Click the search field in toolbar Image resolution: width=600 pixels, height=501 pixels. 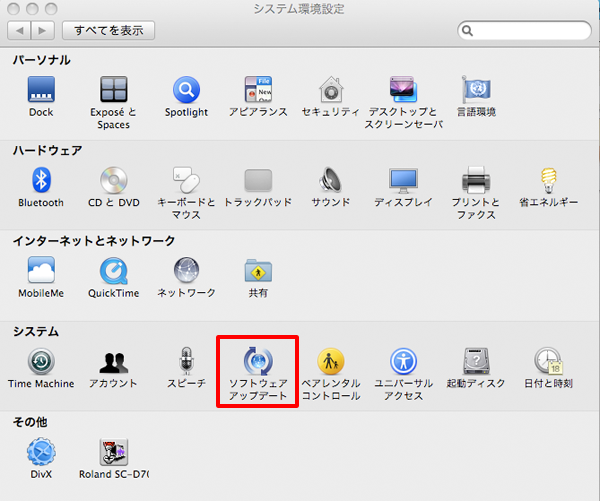click(x=525, y=31)
